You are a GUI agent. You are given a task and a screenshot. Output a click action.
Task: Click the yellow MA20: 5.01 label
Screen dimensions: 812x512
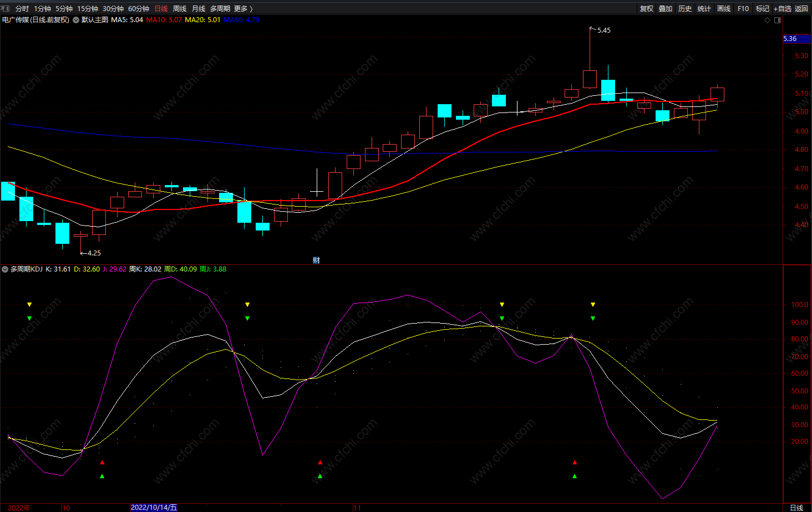(x=202, y=20)
